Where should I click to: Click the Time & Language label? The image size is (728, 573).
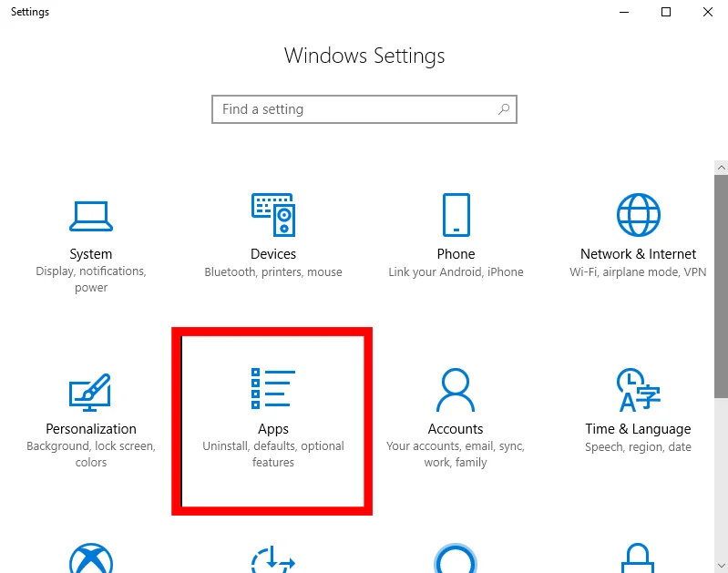pyautogui.click(x=639, y=429)
